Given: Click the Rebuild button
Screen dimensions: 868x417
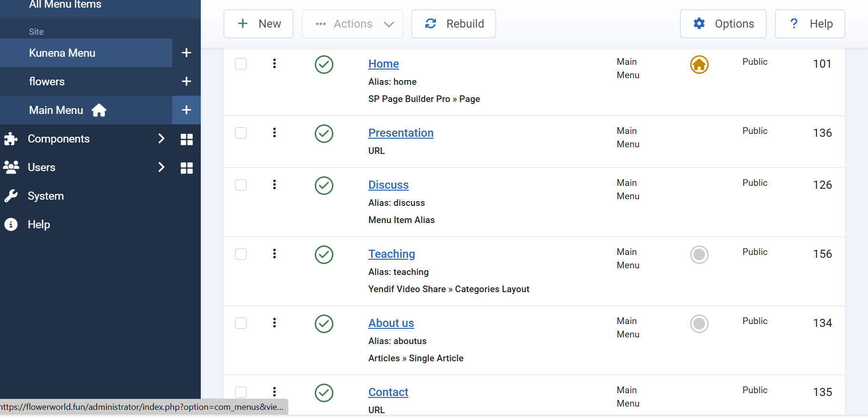Looking at the screenshot, I should coord(454,24).
